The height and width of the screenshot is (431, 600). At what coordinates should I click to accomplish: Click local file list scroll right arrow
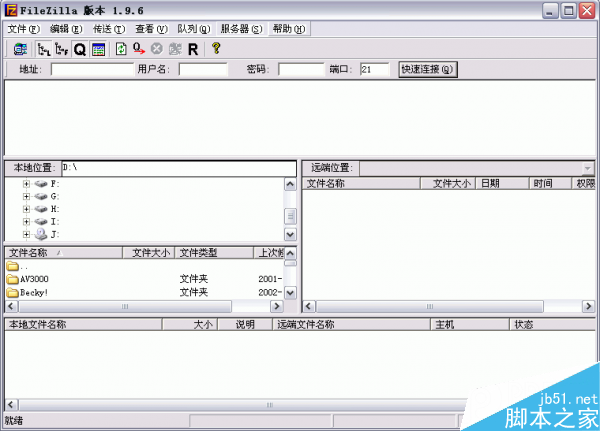(x=277, y=306)
